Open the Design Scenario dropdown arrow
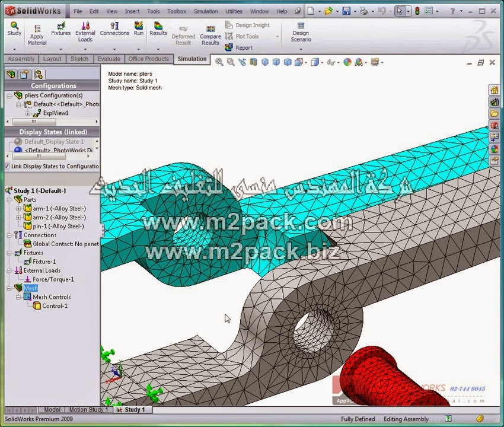The width and height of the screenshot is (504, 427). (x=301, y=49)
